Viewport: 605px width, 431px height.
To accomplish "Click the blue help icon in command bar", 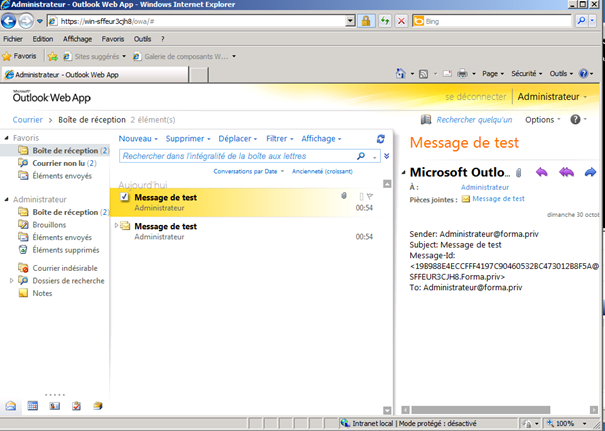I will click(584, 73).
